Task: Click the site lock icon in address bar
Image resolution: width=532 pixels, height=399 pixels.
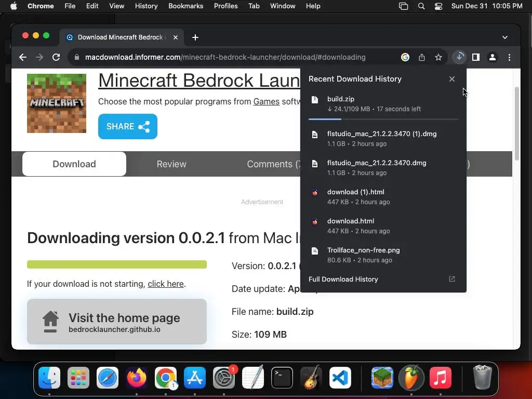Action: tap(77, 57)
